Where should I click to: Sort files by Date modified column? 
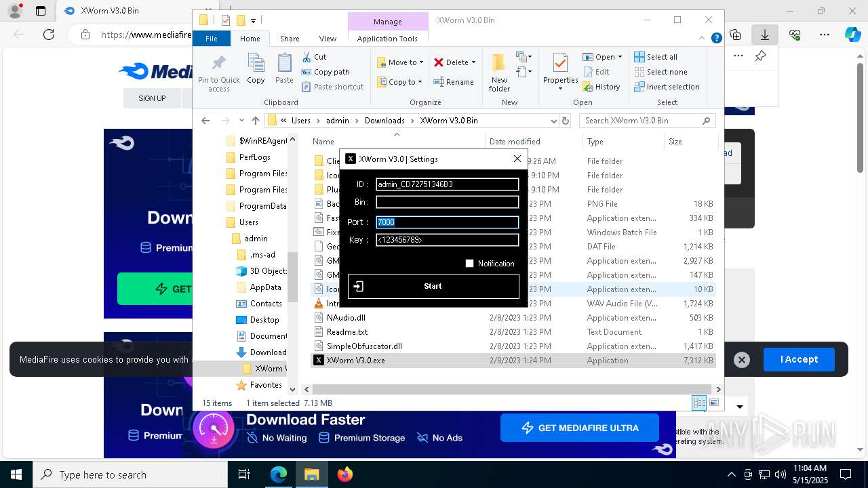point(515,142)
